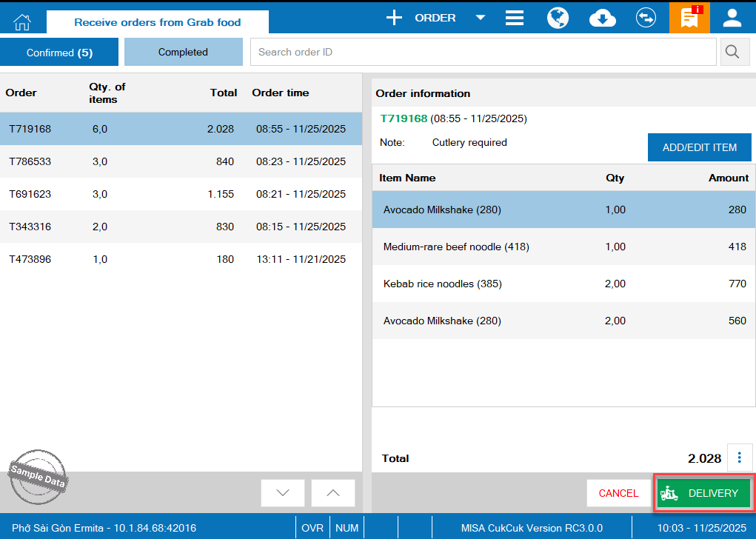Click the CANCEL button

click(x=618, y=493)
